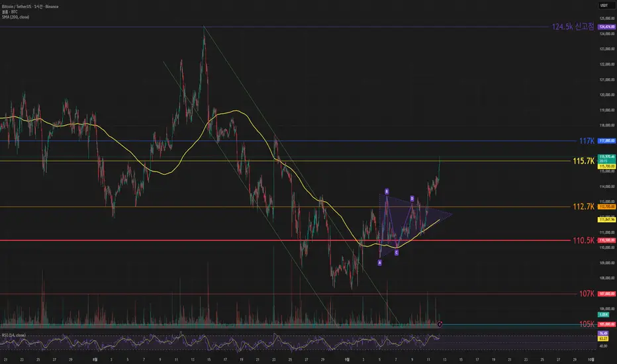The height and width of the screenshot is (364, 617).
Task: Click the 76.49 purple RSI value tag
Action: (603, 334)
